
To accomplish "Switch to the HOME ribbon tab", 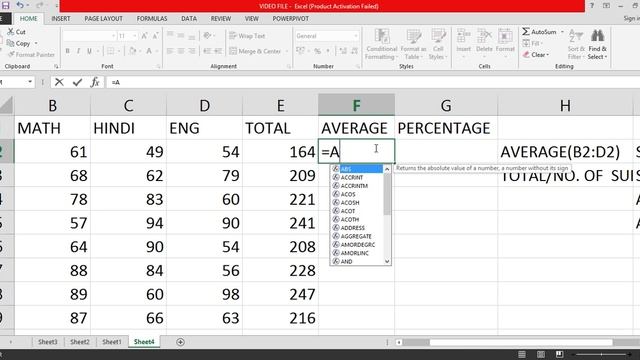I will (28, 18).
